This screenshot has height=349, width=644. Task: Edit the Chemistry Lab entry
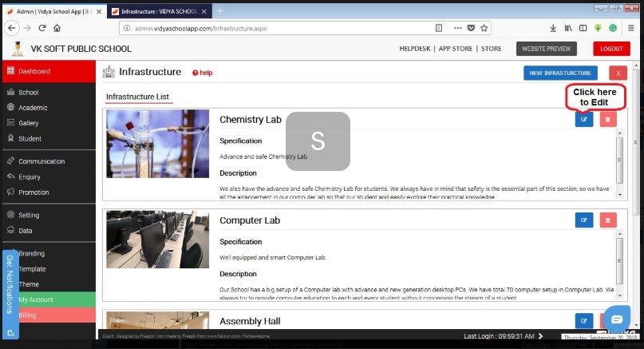[584, 119]
